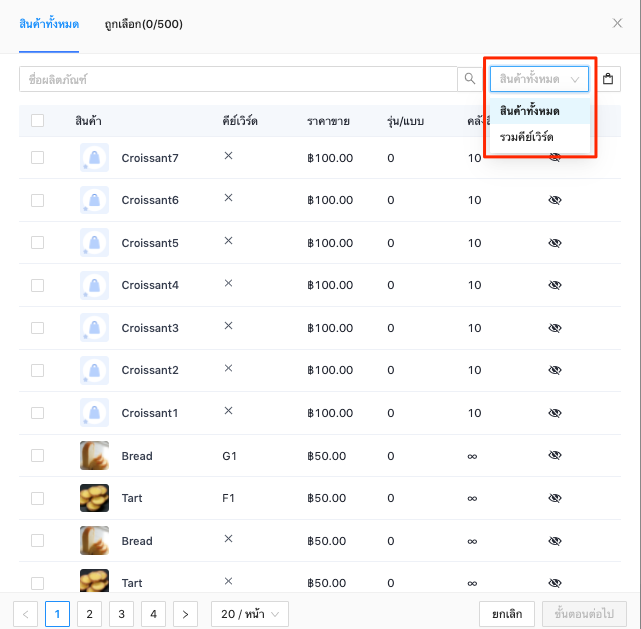Click current page 1 button
641x629 pixels.
click(x=57, y=614)
